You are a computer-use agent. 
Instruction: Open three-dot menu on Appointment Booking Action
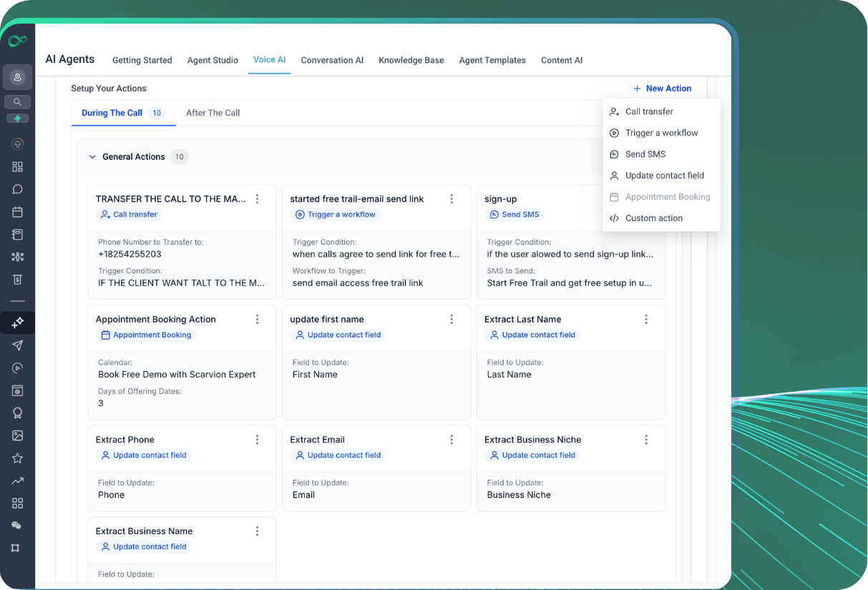[x=258, y=320]
